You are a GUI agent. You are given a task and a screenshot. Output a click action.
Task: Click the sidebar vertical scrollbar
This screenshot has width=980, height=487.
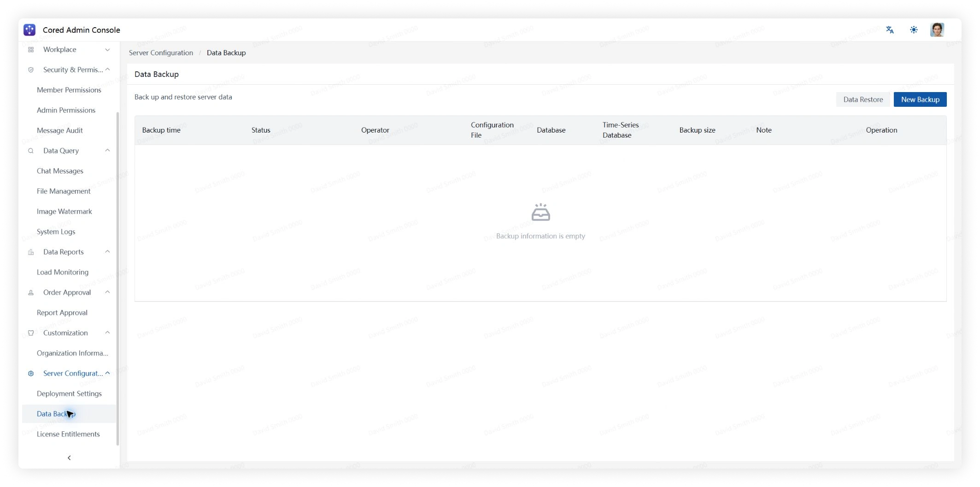(x=117, y=278)
